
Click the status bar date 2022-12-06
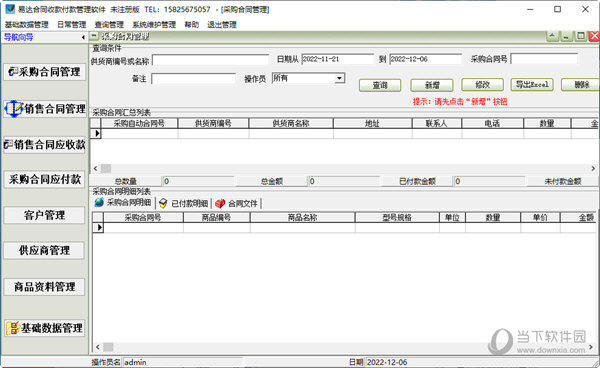387,362
